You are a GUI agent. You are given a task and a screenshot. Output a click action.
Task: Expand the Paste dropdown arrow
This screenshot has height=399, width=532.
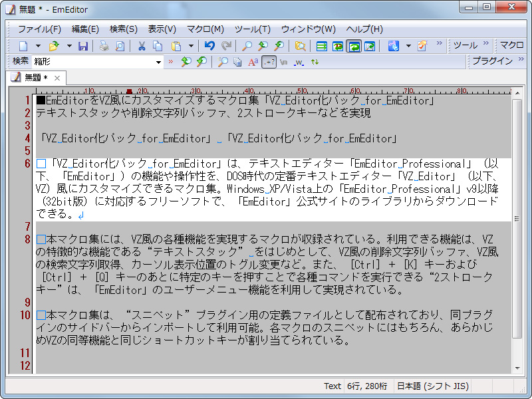point(191,46)
